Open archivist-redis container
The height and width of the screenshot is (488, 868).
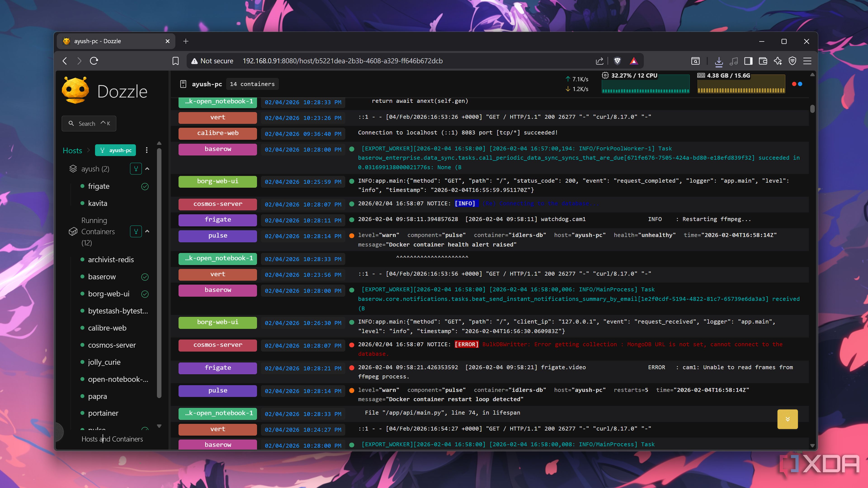point(111,260)
